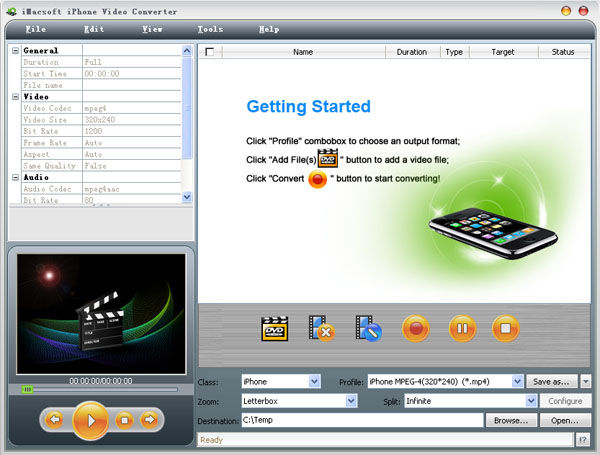The height and width of the screenshot is (455, 600).
Task: Click the preview seek slider handle
Action: pyautogui.click(x=27, y=390)
